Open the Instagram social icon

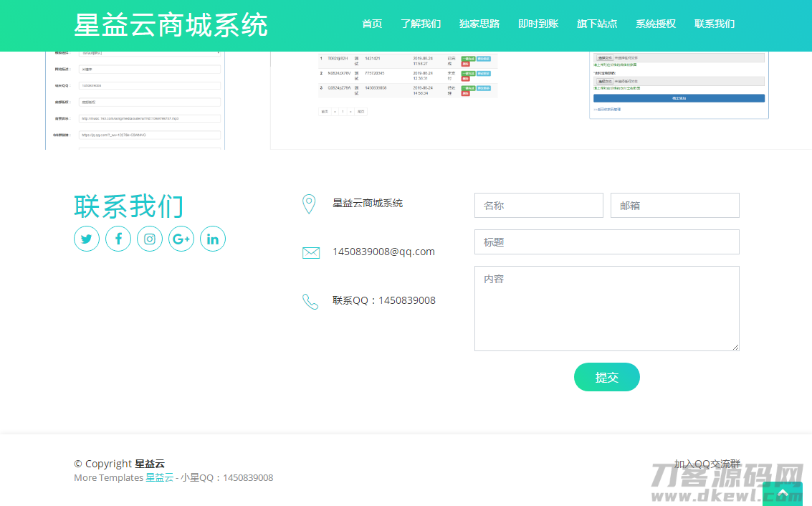(x=150, y=239)
